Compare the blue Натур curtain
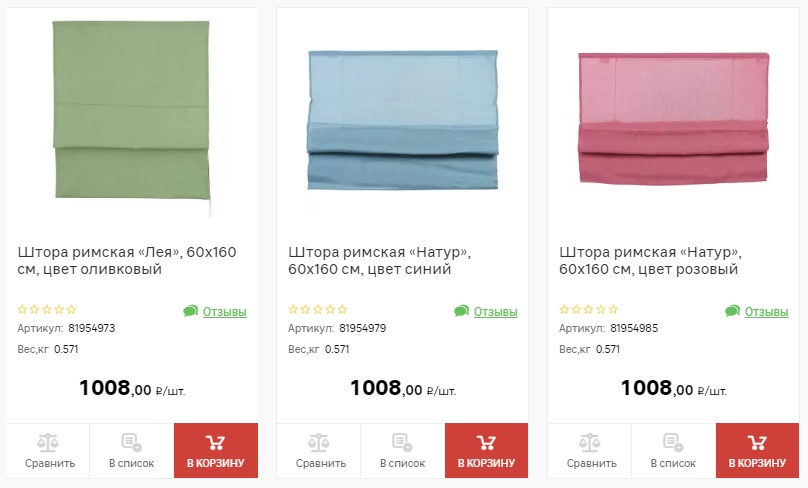This screenshot has height=488, width=808. pos(318,450)
